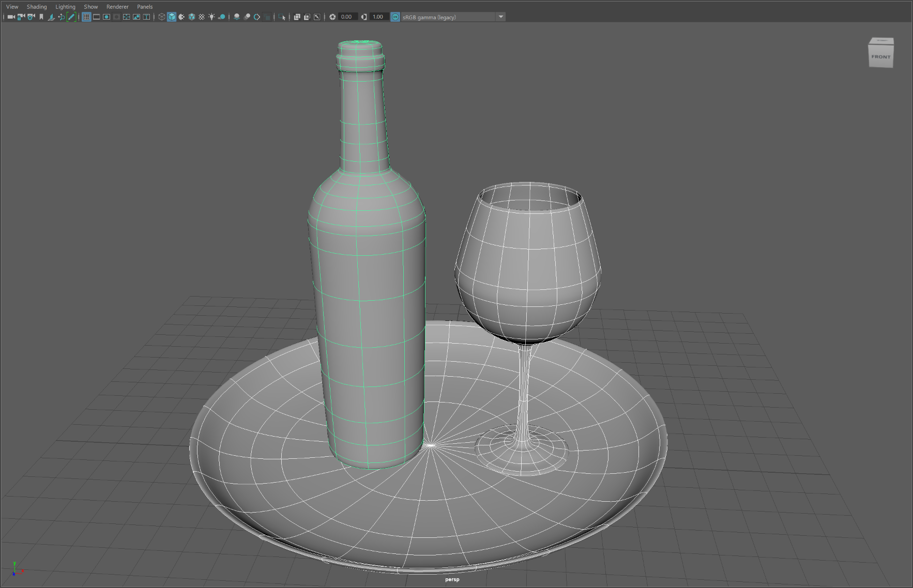Enable Textured display checker icon
The image size is (913, 588).
[x=202, y=17]
